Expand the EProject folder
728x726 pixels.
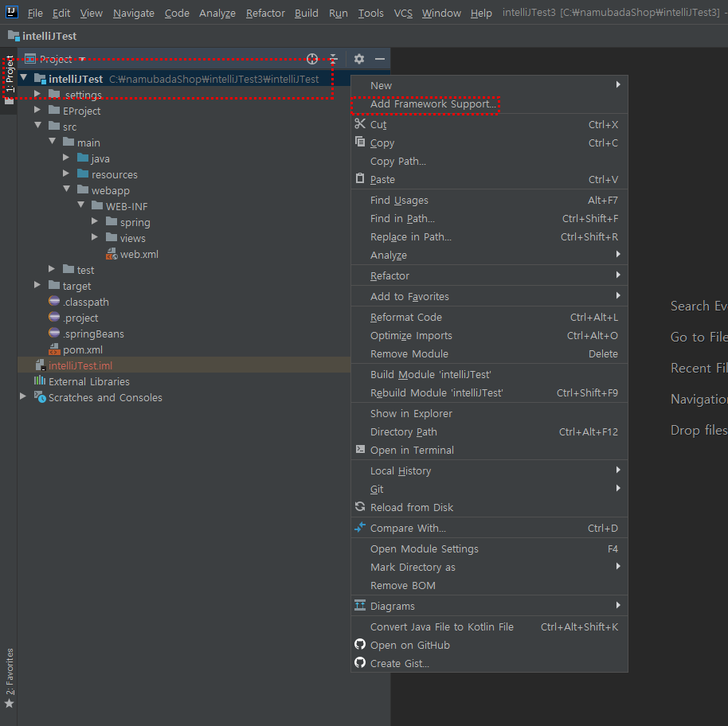pos(37,110)
